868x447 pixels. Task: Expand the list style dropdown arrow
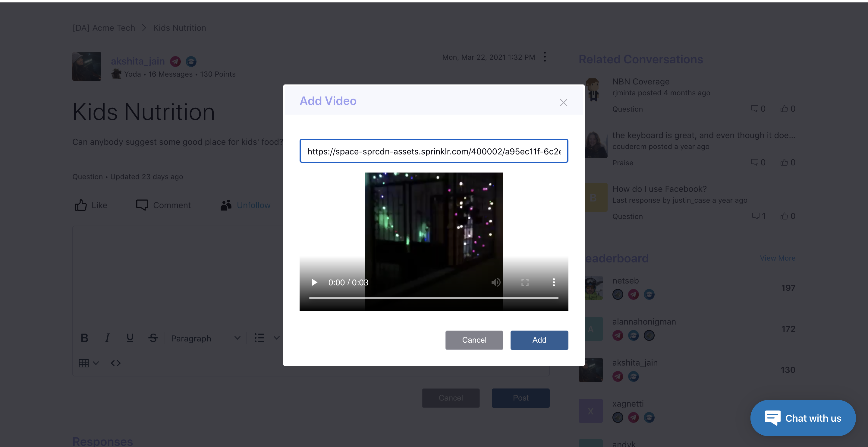coord(276,338)
